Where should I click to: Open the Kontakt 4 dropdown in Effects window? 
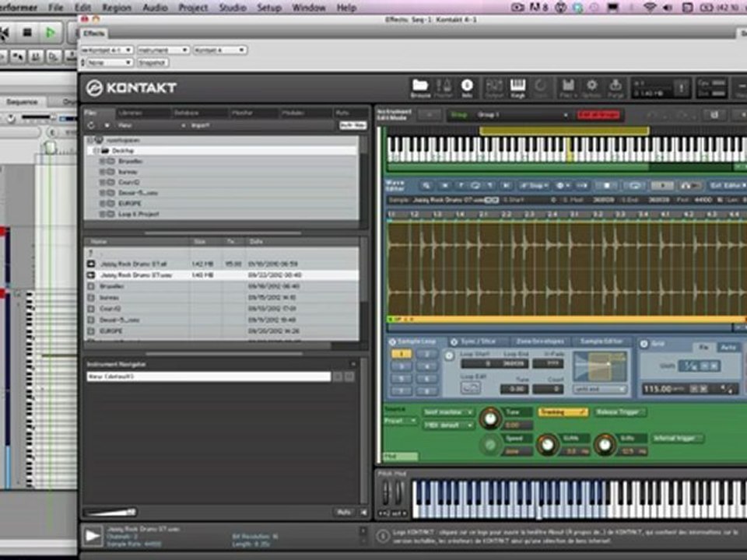tap(219, 50)
